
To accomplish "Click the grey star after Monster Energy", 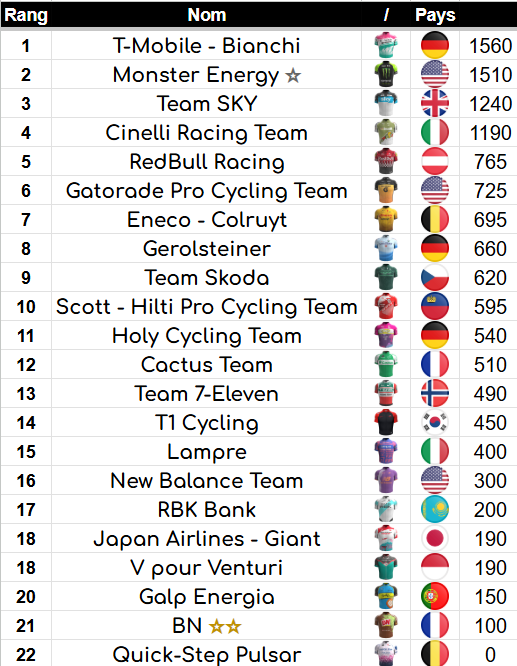I will point(293,76).
